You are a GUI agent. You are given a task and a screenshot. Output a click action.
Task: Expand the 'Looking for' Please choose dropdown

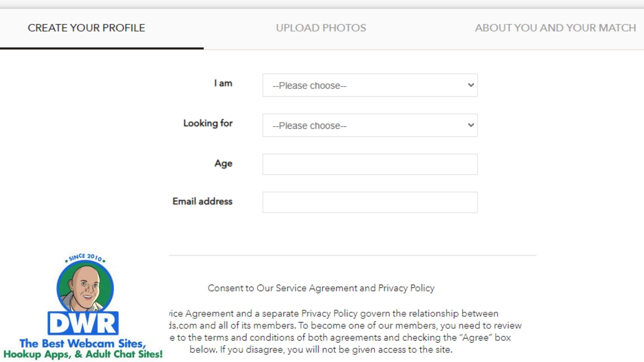370,125
